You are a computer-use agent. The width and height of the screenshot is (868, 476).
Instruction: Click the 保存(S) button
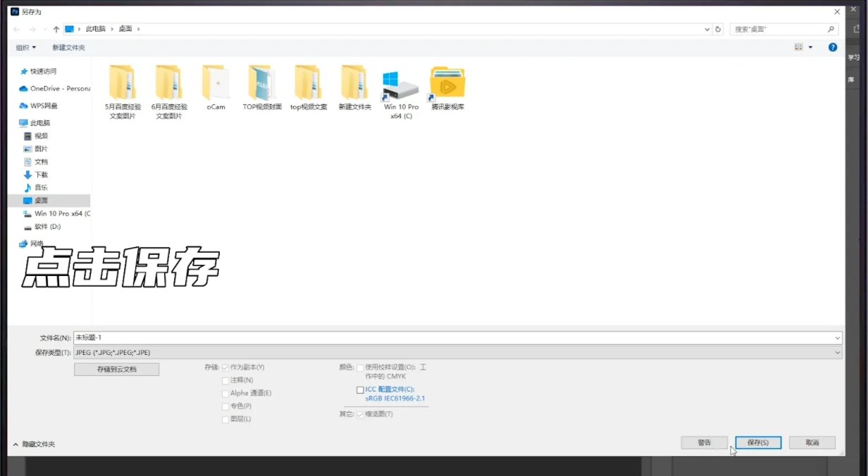coord(757,442)
